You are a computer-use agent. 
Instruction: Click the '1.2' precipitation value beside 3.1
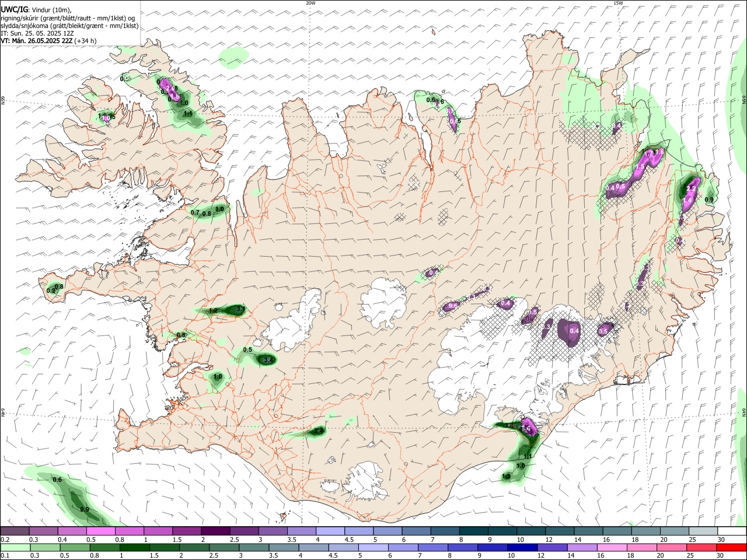click(x=213, y=311)
